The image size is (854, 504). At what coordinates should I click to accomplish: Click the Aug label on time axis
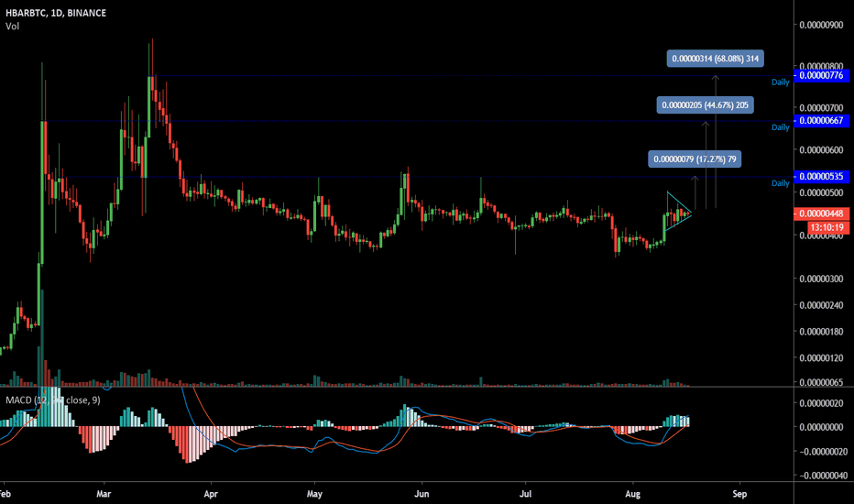tap(632, 494)
